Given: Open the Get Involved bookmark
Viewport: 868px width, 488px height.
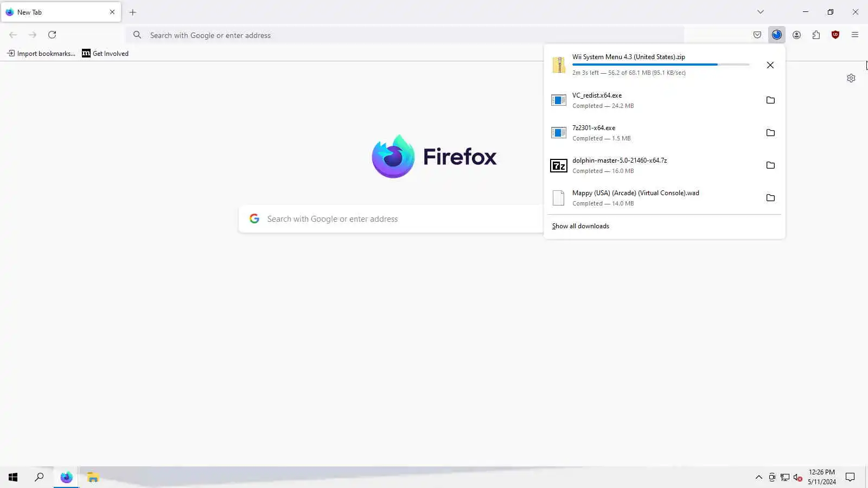Looking at the screenshot, I should click(x=105, y=53).
